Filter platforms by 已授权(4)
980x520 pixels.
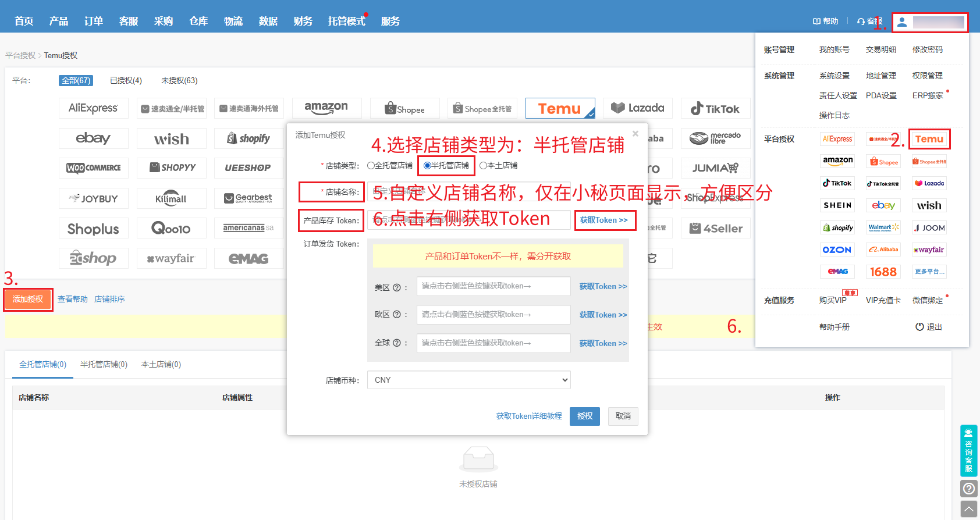[126, 80]
